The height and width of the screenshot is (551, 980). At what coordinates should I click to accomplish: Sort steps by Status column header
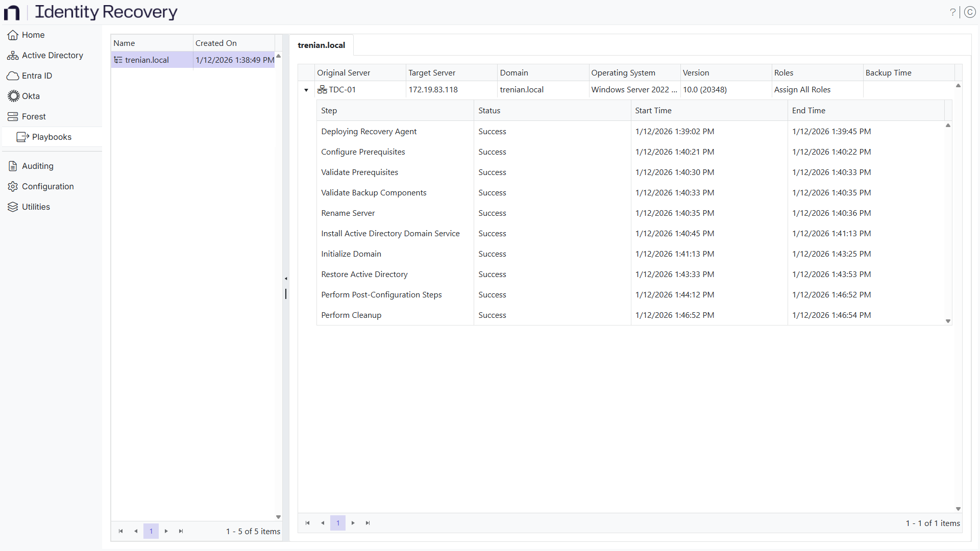pos(489,111)
